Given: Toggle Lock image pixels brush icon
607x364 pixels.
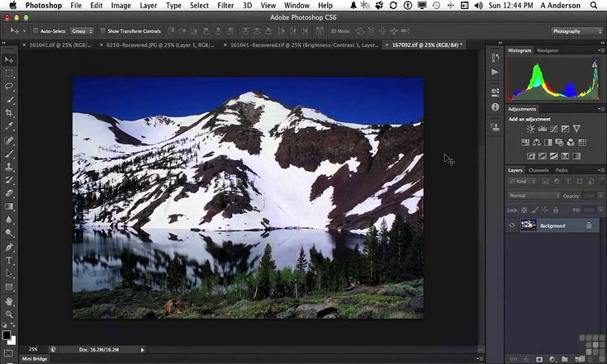Looking at the screenshot, I should pos(534,210).
